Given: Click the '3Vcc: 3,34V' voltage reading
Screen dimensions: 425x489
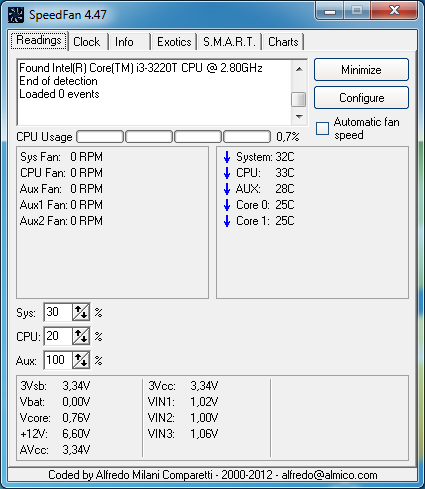Looking at the screenshot, I should tap(183, 386).
